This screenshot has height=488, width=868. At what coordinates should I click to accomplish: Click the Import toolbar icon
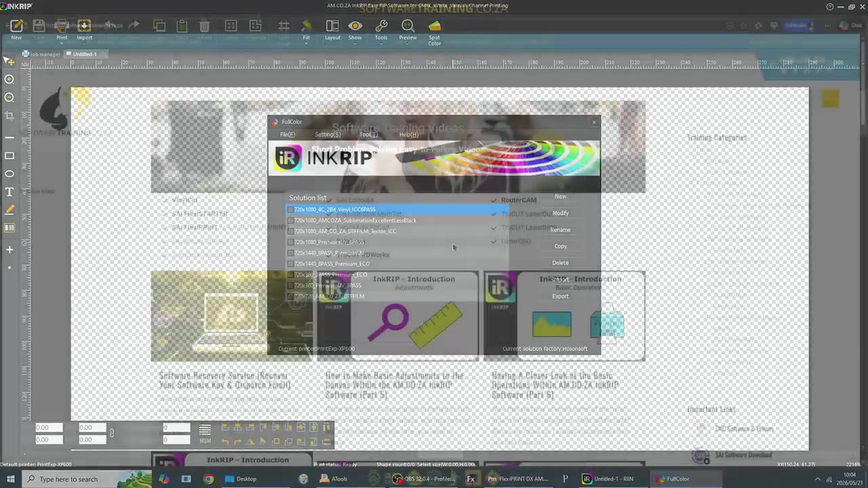pos(84,26)
